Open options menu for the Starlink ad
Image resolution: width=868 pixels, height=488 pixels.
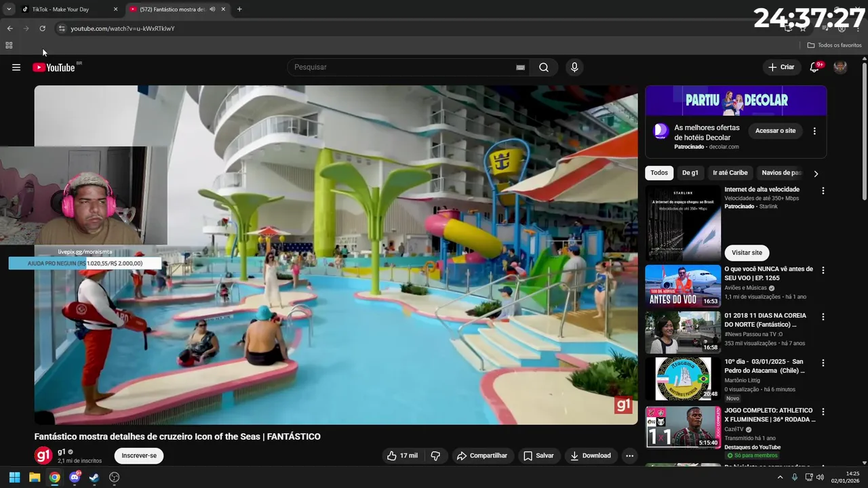(823, 191)
